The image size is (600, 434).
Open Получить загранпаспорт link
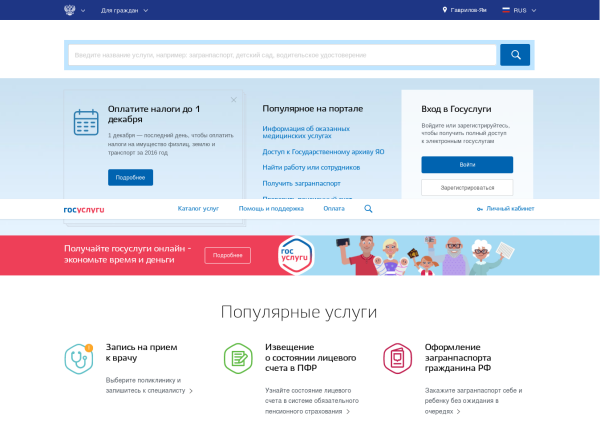click(x=302, y=183)
